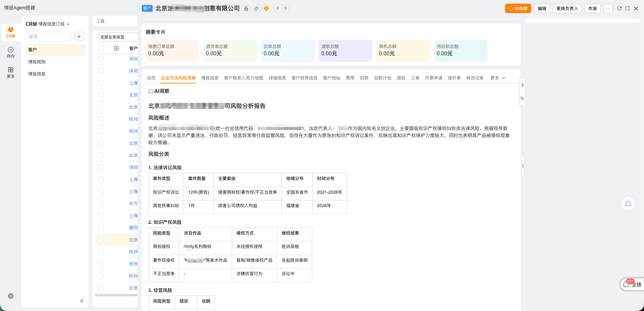Check the first row checkbox for 深圳
The width and height of the screenshot is (644, 311).
[101, 59]
